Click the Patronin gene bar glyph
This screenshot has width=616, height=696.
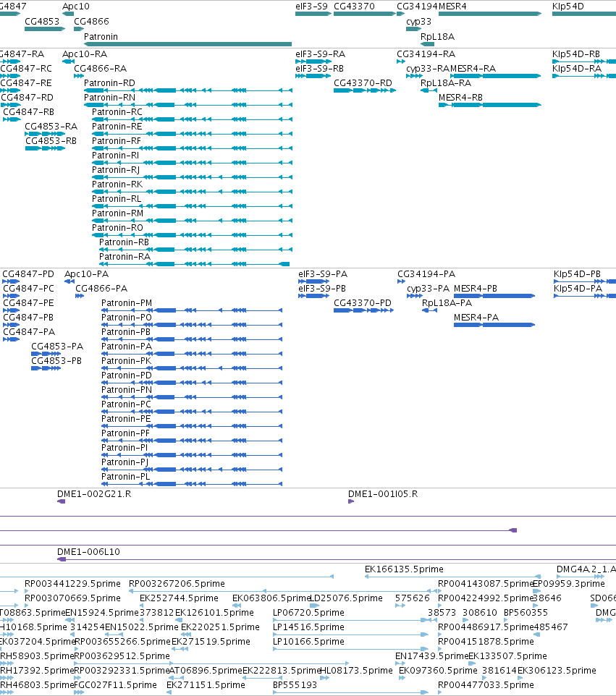click(x=188, y=44)
